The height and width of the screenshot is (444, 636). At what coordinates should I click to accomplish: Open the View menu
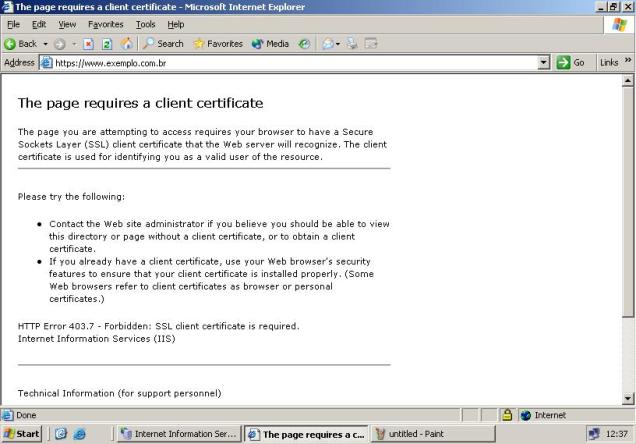[67, 24]
